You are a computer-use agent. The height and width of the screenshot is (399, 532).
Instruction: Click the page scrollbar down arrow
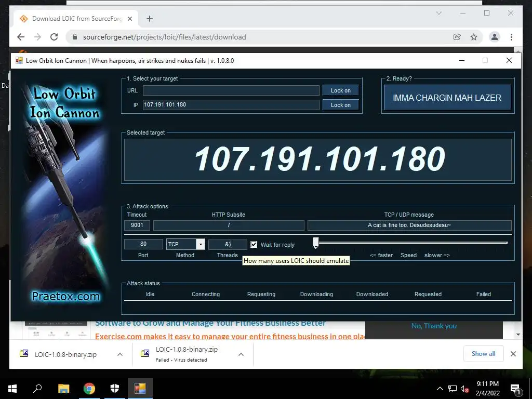(518, 335)
